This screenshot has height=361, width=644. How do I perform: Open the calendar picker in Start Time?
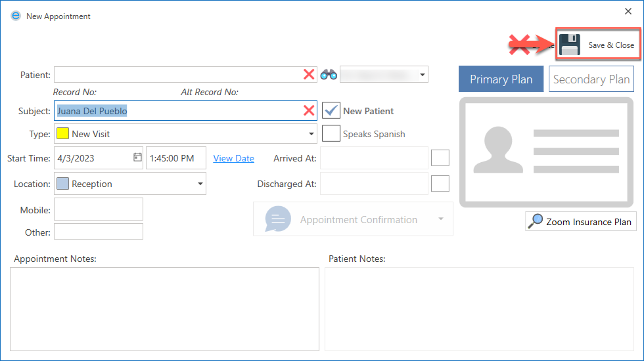[137, 157]
